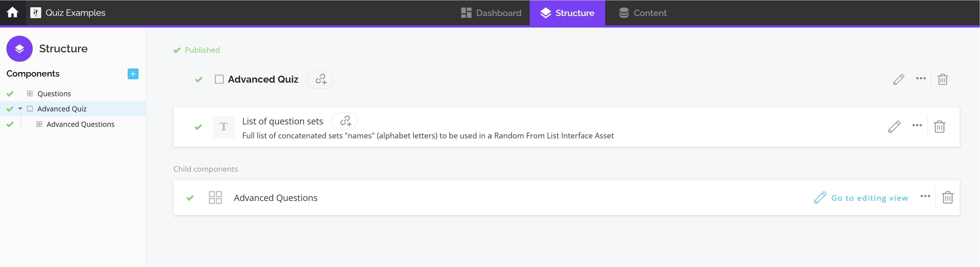The image size is (980, 267).
Task: Open more options for List of question sets
Action: [x=917, y=125]
